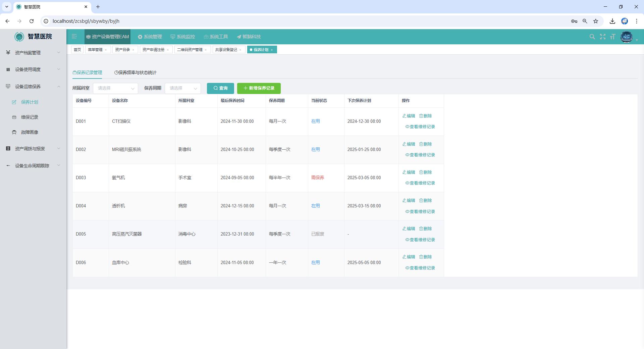Open the header search icon
This screenshot has height=349, width=644.
pyautogui.click(x=592, y=37)
